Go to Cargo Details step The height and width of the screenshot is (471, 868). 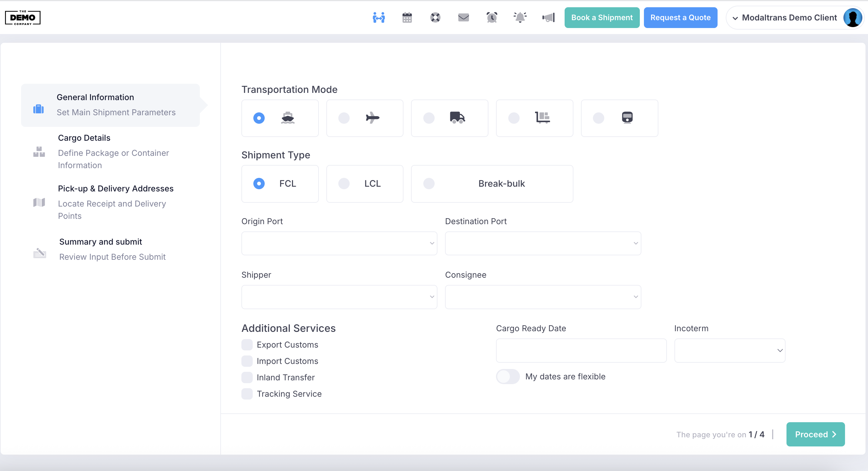pyautogui.click(x=84, y=138)
